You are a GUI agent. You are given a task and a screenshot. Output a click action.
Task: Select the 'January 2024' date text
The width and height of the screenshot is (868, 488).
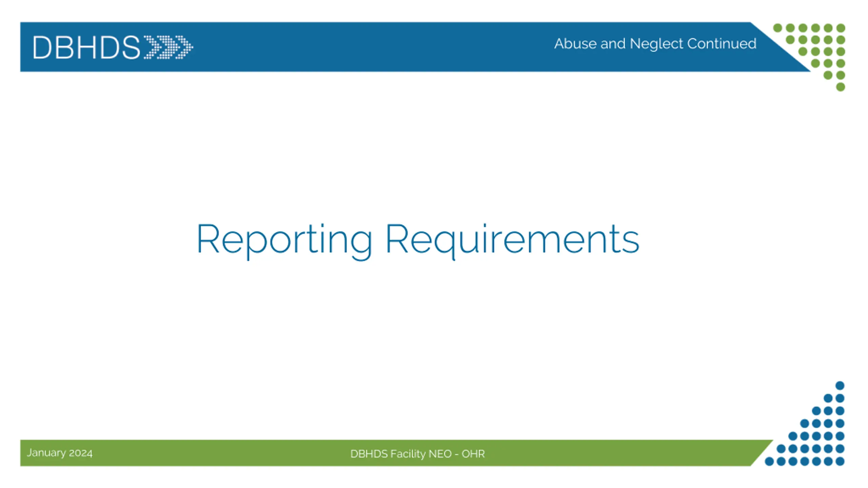[60, 453]
